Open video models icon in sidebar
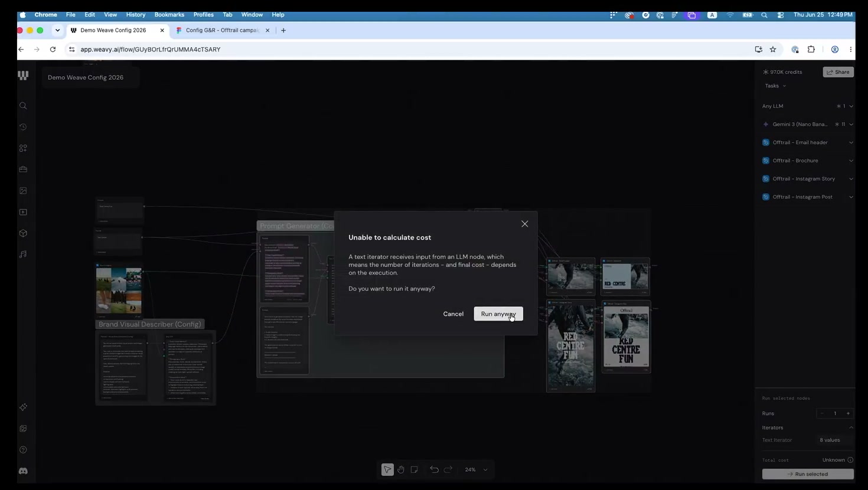Screen dimensions: 868x490 tap(23, 212)
